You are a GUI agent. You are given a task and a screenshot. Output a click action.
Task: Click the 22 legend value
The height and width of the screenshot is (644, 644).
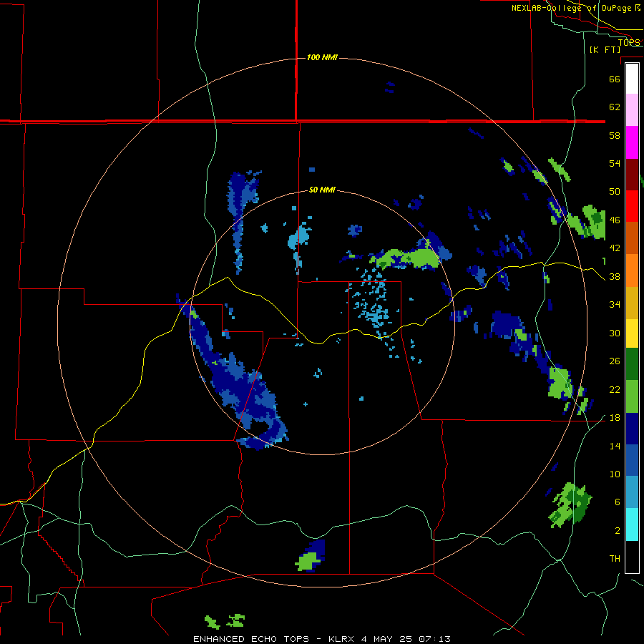[615, 389]
